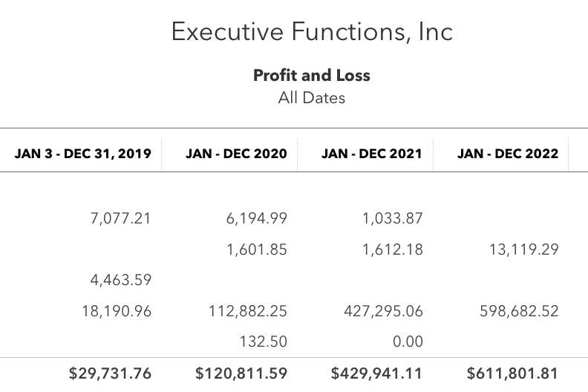The height and width of the screenshot is (392, 588).
Task: Select the Jan - Dec 2021 column header
Action: (372, 154)
